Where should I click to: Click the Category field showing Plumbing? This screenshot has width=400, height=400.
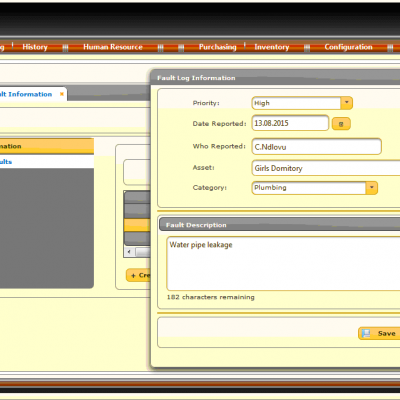coord(309,188)
